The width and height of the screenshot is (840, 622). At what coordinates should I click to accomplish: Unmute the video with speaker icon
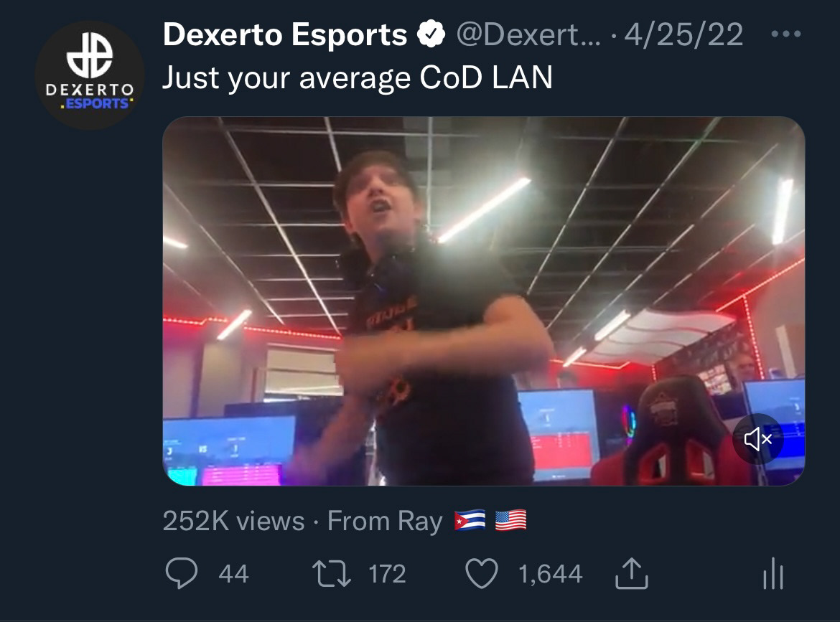[x=758, y=439]
